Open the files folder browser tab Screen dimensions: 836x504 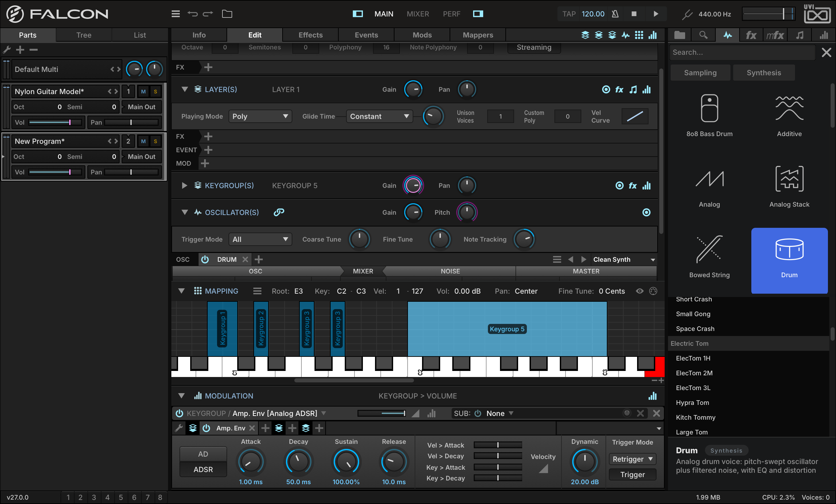click(x=680, y=35)
